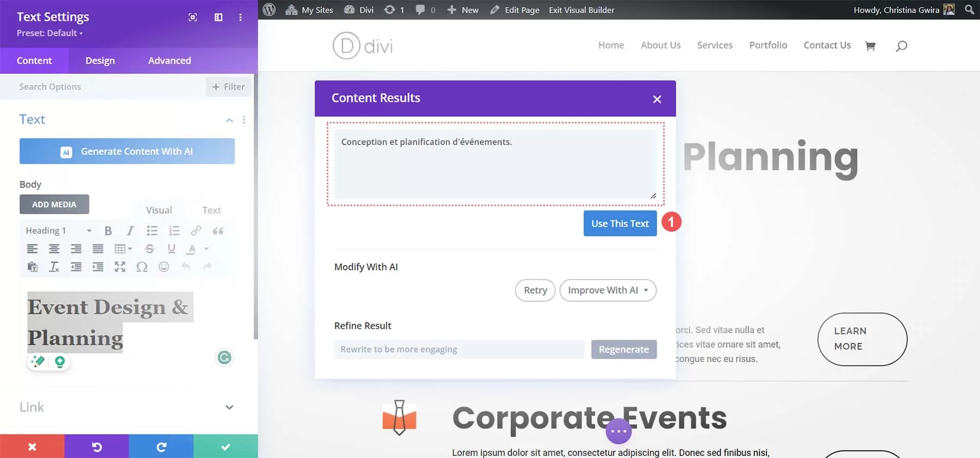980x458 pixels.
Task: Redo the last editor change
Action: coord(207,267)
